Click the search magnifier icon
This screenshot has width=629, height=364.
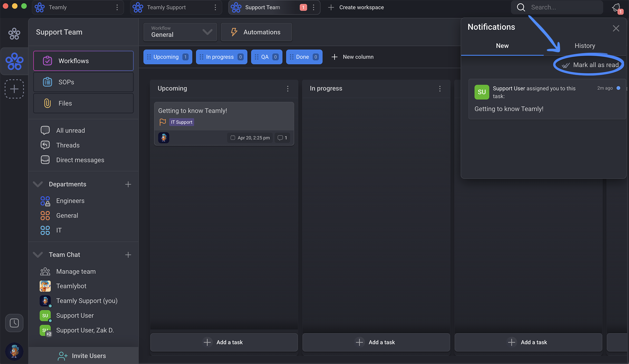tap(521, 7)
